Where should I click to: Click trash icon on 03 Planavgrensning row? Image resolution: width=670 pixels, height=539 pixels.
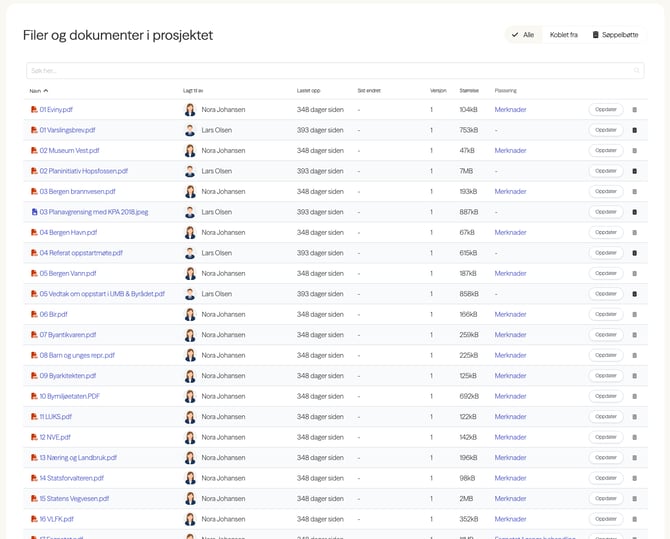(634, 212)
